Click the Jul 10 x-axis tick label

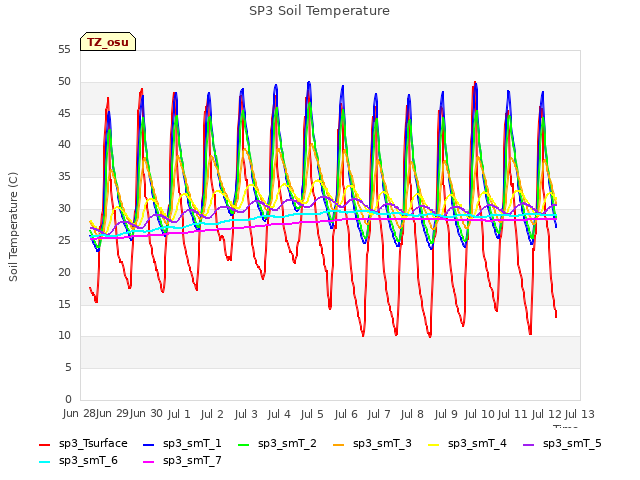tap(479, 414)
